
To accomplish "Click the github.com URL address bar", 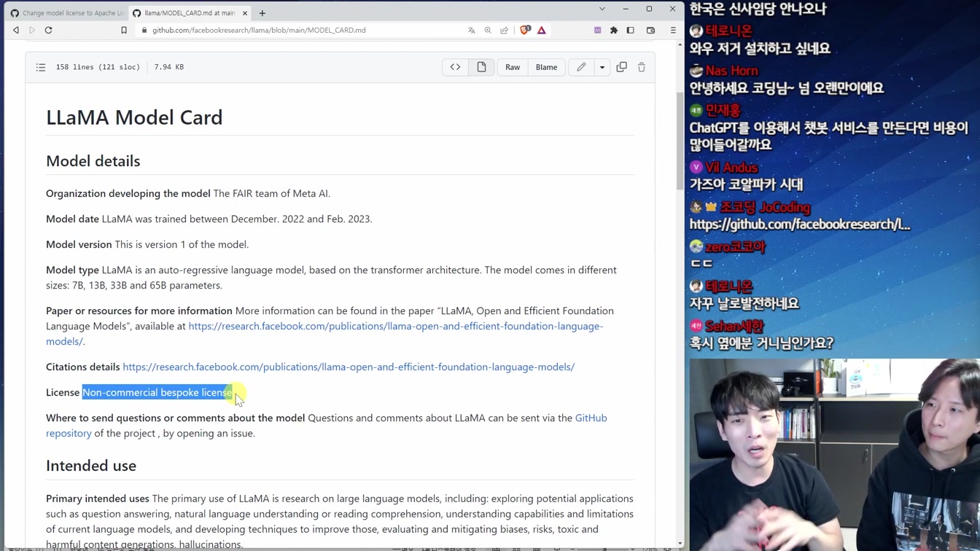I will click(x=259, y=31).
